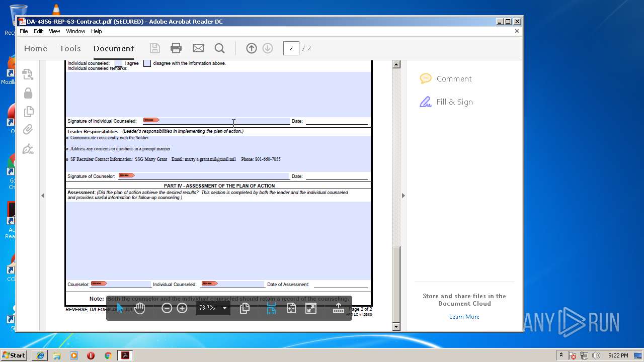Enable scrolling page view icon
Image resolution: width=644 pixels, height=362 pixels.
[x=271, y=308]
